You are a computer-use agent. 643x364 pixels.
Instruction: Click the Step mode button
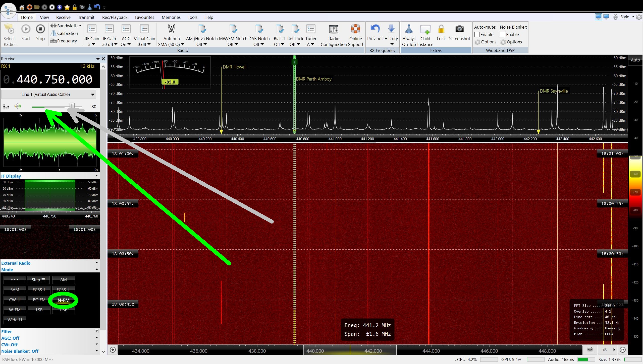(x=38, y=280)
